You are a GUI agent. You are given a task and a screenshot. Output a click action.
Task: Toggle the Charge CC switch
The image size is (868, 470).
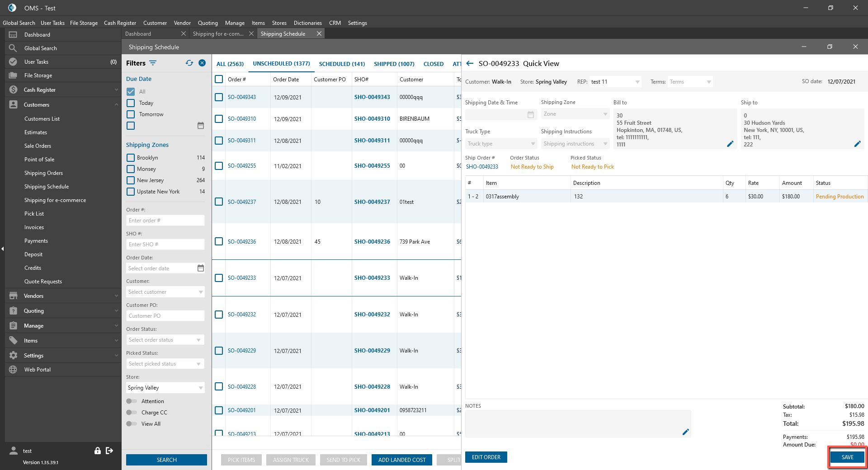pos(132,413)
